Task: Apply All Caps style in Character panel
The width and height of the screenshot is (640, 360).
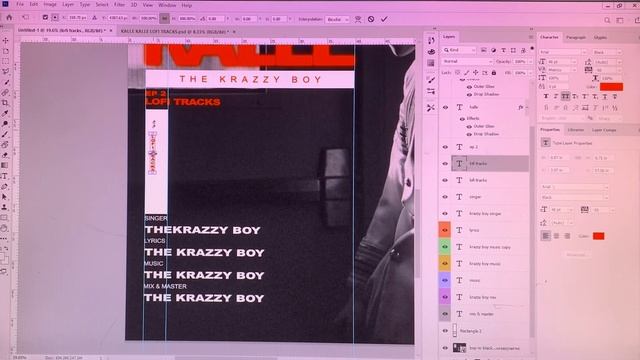Action: click(x=565, y=96)
